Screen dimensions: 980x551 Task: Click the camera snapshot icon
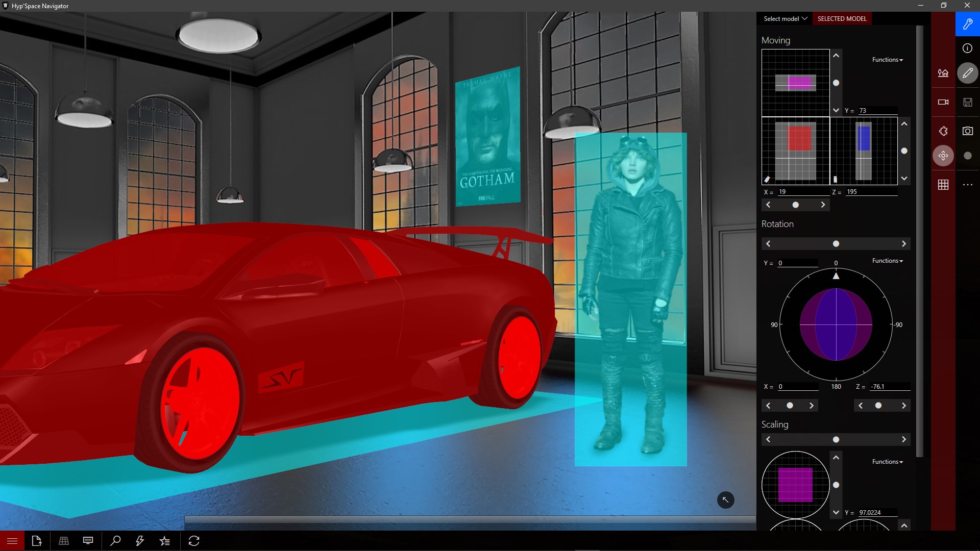pyautogui.click(x=967, y=131)
